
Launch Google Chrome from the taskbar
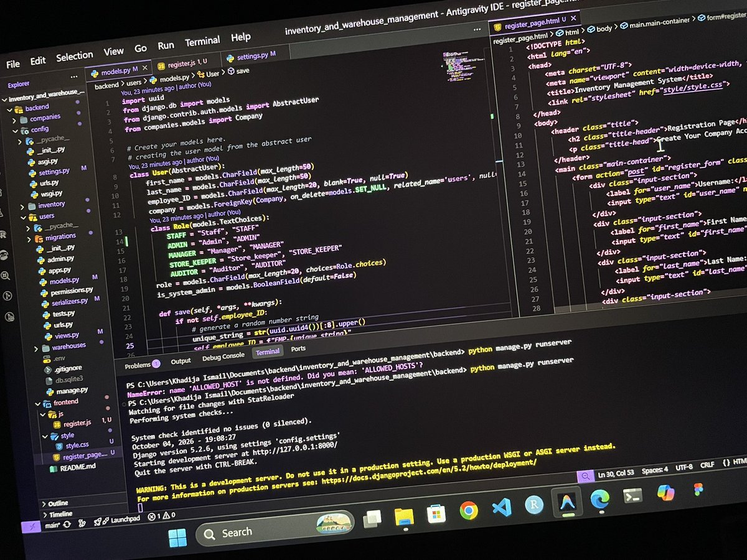click(x=469, y=511)
